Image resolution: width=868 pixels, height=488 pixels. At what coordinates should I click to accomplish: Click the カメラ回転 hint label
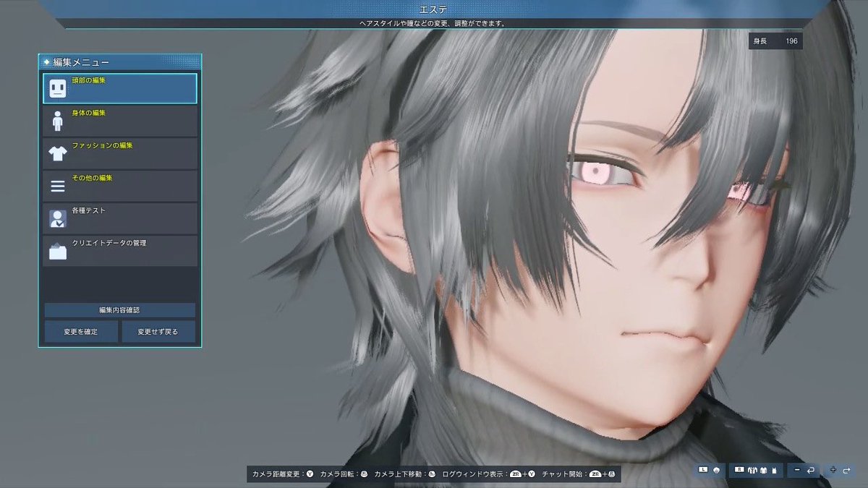pos(336,474)
